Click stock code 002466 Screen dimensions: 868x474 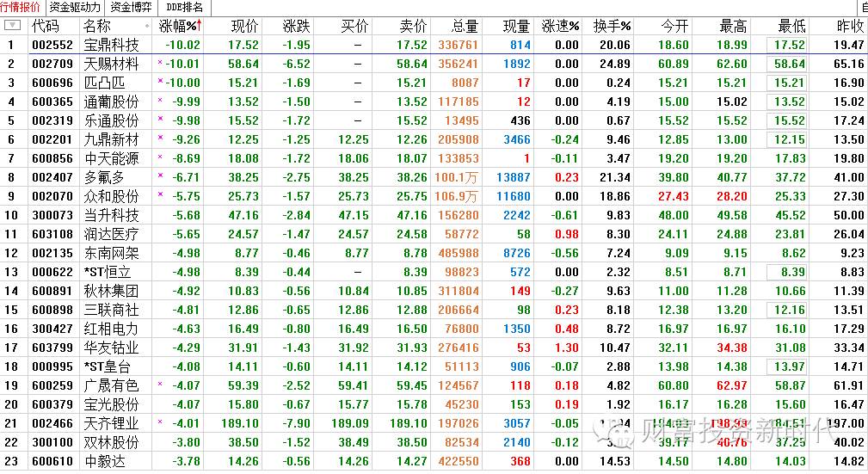pos(52,423)
